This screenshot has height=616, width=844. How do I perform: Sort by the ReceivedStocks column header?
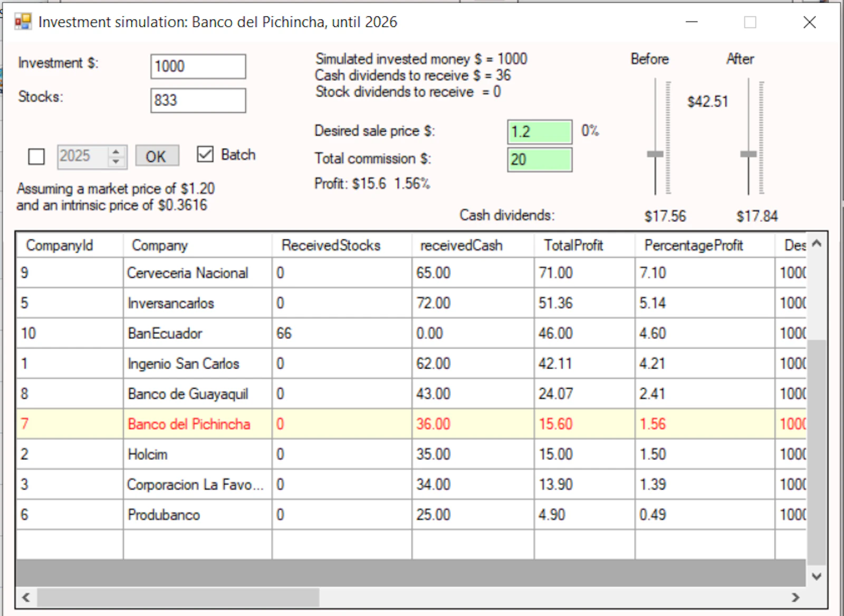pos(342,245)
